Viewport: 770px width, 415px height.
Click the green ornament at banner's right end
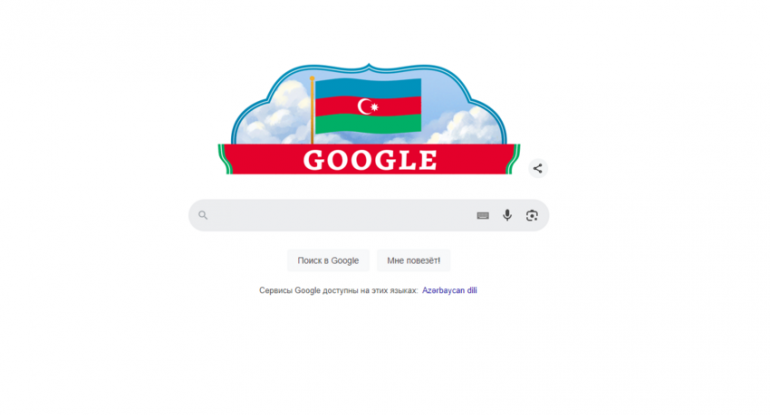point(513,159)
